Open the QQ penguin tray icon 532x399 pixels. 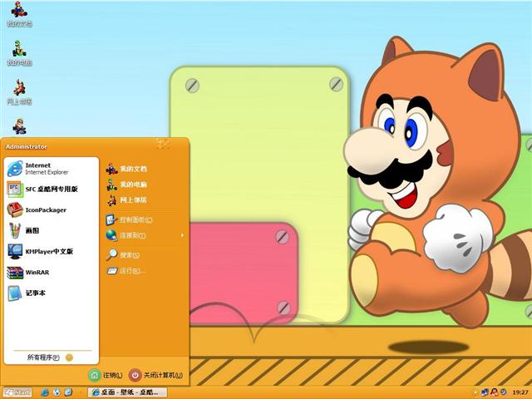tap(495, 392)
